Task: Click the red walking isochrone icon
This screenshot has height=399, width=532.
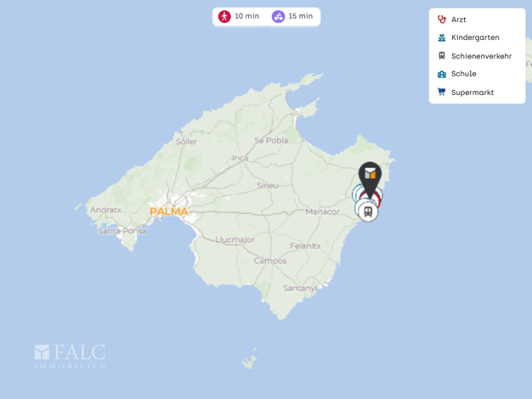Action: (x=224, y=16)
